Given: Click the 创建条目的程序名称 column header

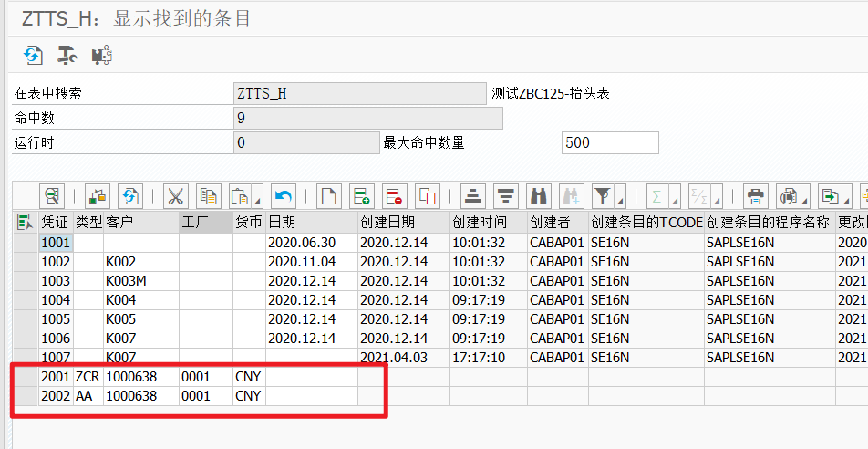Looking at the screenshot, I should coord(770,223).
